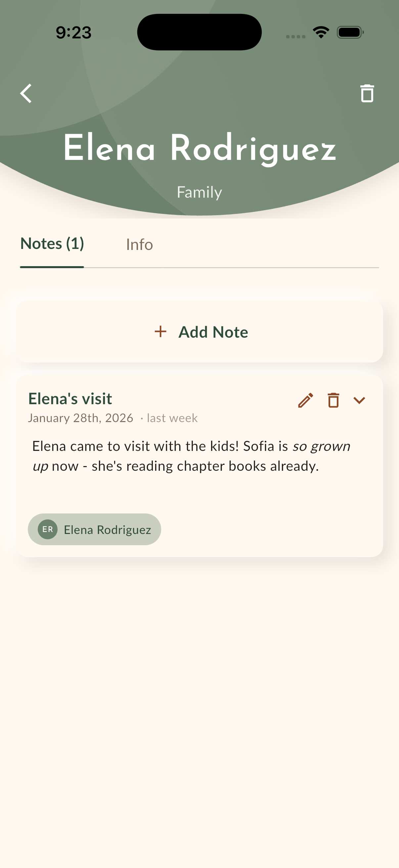Open the note titled 'Elena's visit'

click(x=70, y=399)
